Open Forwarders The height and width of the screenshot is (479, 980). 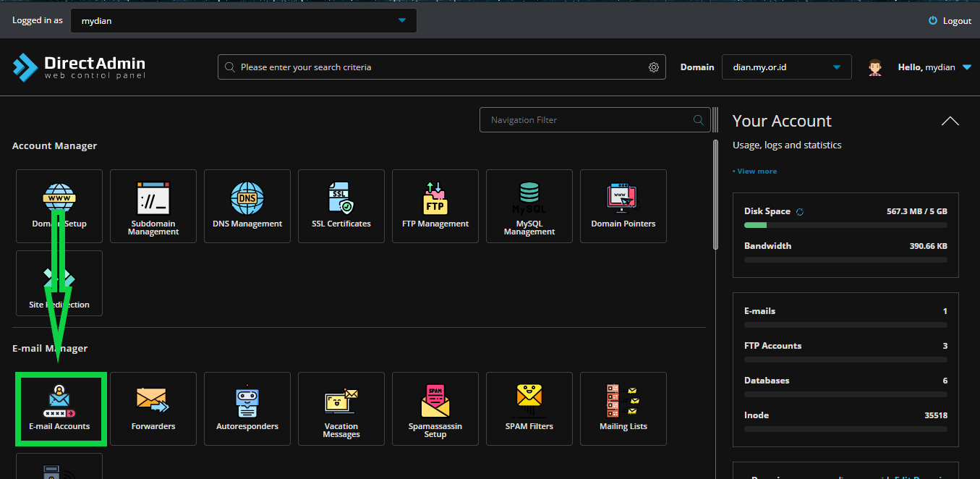(153, 409)
